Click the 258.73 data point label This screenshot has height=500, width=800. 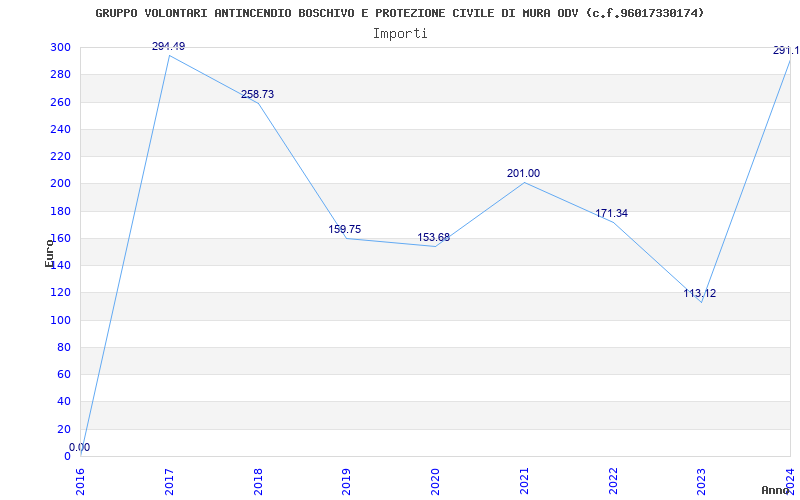[x=258, y=94]
